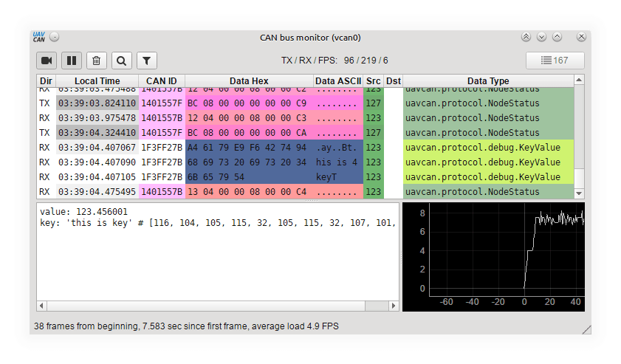Click the status bar frames summary text
The height and width of the screenshot is (364, 621).
pos(186,326)
